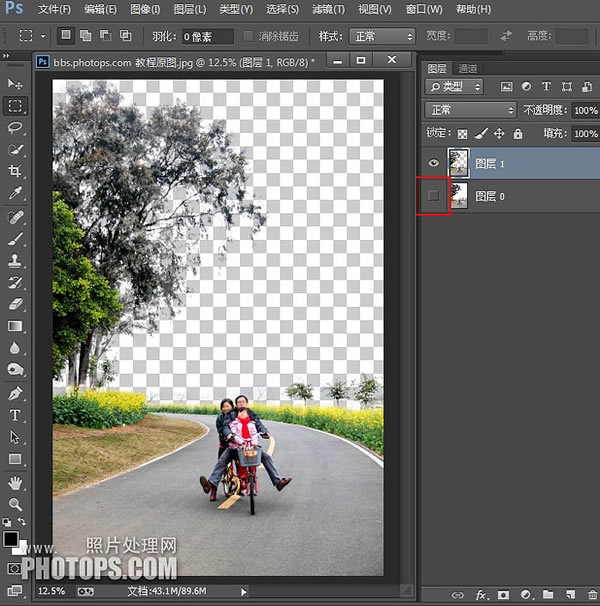Click the white background color swatch
Viewport: 600px width, 606px height.
coord(22,548)
